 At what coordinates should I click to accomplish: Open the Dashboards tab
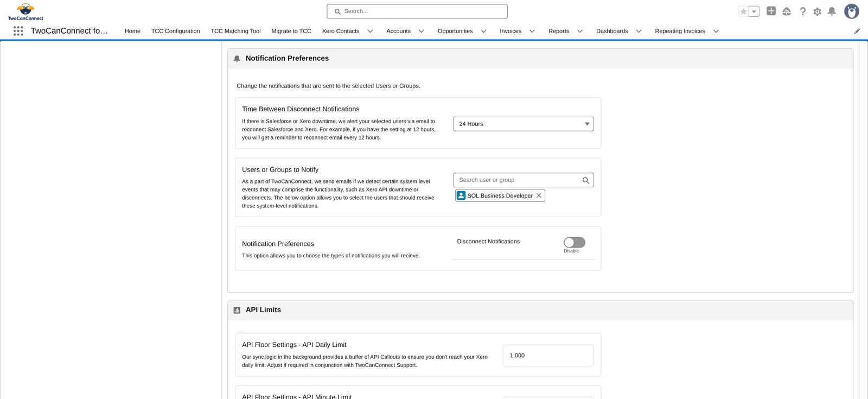[x=612, y=31]
